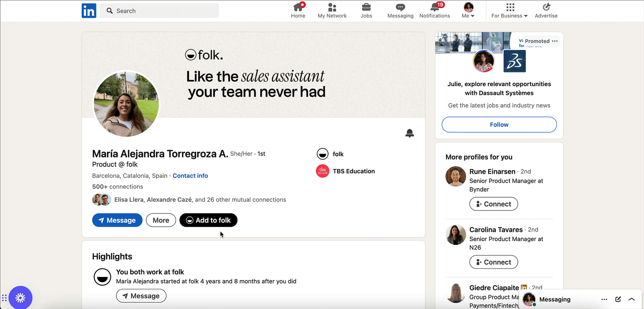Open Messaging in navigation bar
Screen dimensions: 644x309
(400, 11)
